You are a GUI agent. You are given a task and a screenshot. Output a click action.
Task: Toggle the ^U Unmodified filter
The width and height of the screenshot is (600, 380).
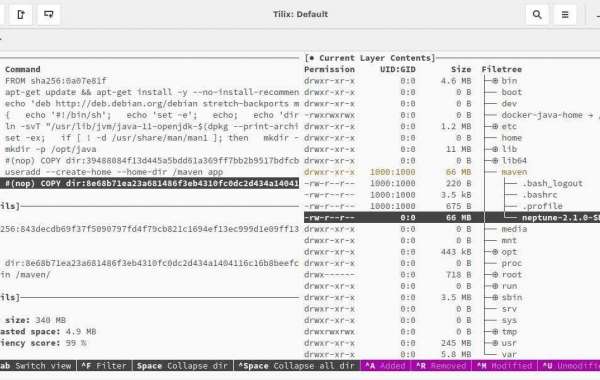pyautogui.click(x=570, y=366)
